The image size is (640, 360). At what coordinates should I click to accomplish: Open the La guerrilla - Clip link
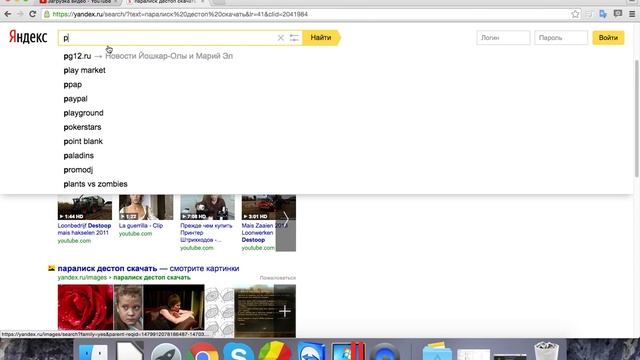pyautogui.click(x=141, y=225)
